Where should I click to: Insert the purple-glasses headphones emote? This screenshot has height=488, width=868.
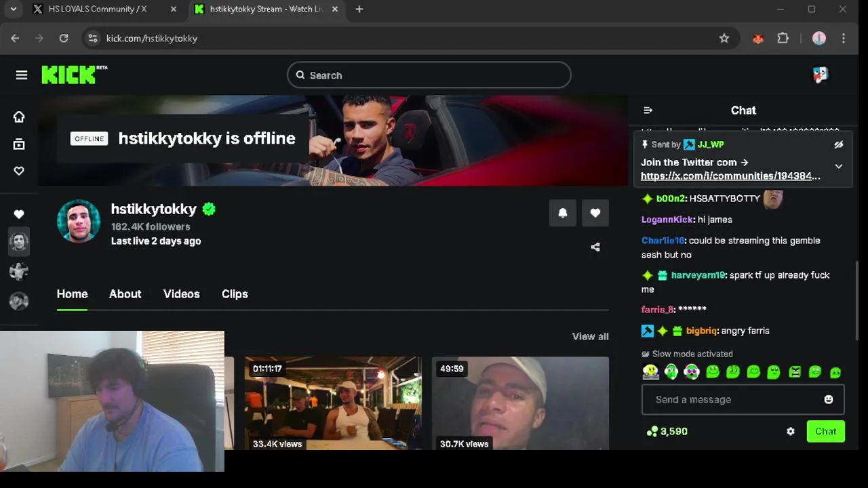(692, 371)
